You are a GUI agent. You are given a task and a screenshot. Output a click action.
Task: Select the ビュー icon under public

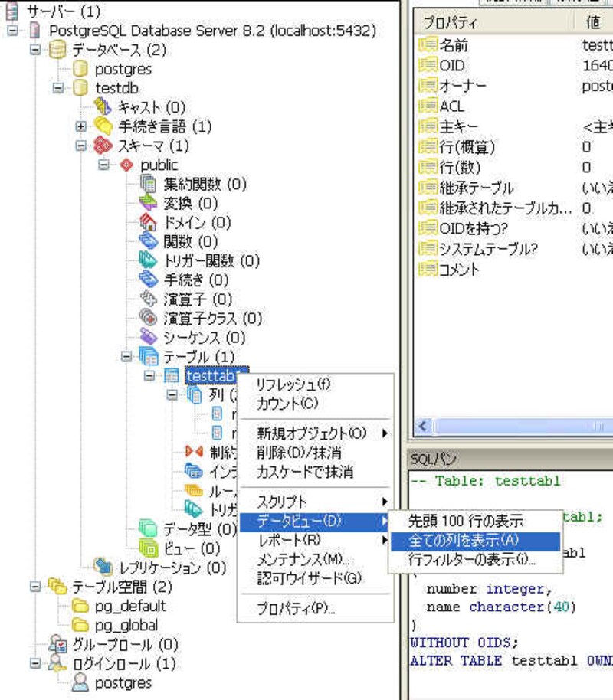(149, 548)
